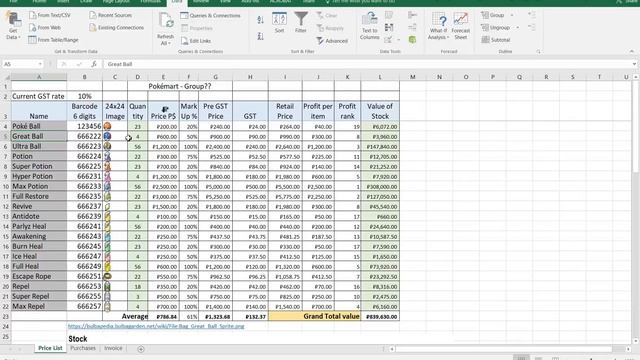Image resolution: width=640 pixels, height=360 pixels.
Task: Click the Select All corner triangle
Action: click(x=6, y=77)
